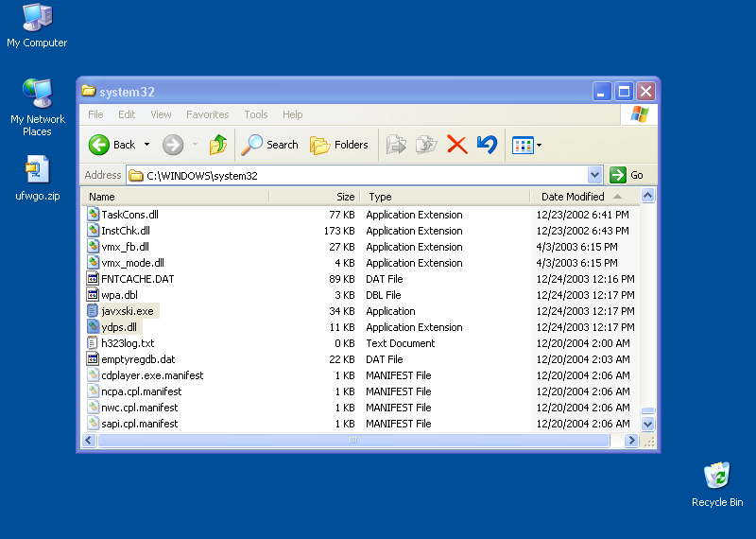Open the Edit menu
This screenshot has height=539, width=756.
pos(127,114)
